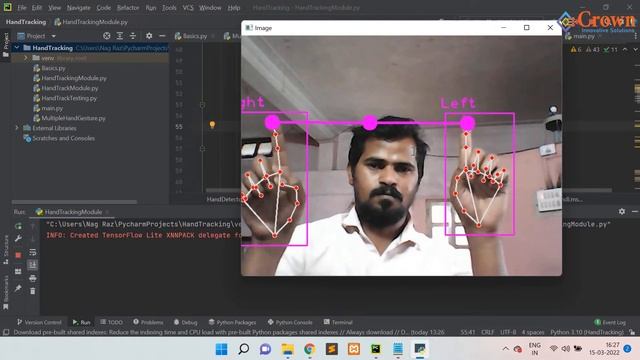The height and width of the screenshot is (360, 640).
Task: Open the Structure side tool window
Action: click(5, 250)
